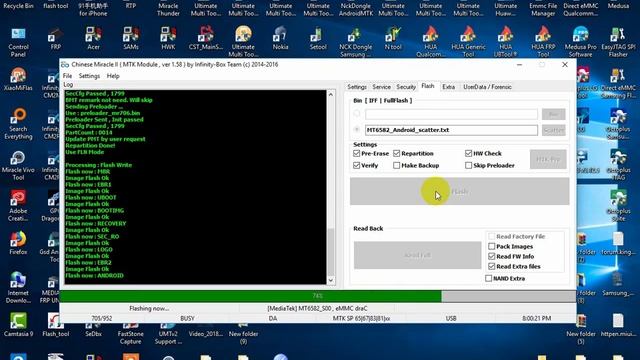This screenshot has height=360, width=640.
Task: Click the large Flash button
Action: tap(459, 191)
